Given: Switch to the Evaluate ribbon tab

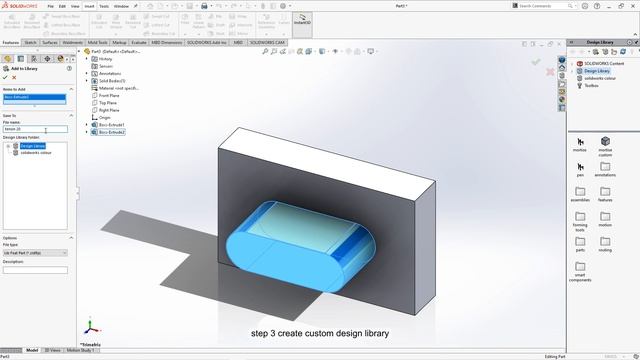Looking at the screenshot, I should point(139,42).
